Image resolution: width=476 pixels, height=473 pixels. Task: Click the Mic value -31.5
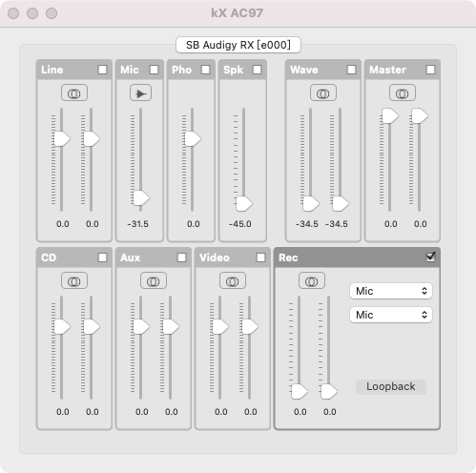138,224
